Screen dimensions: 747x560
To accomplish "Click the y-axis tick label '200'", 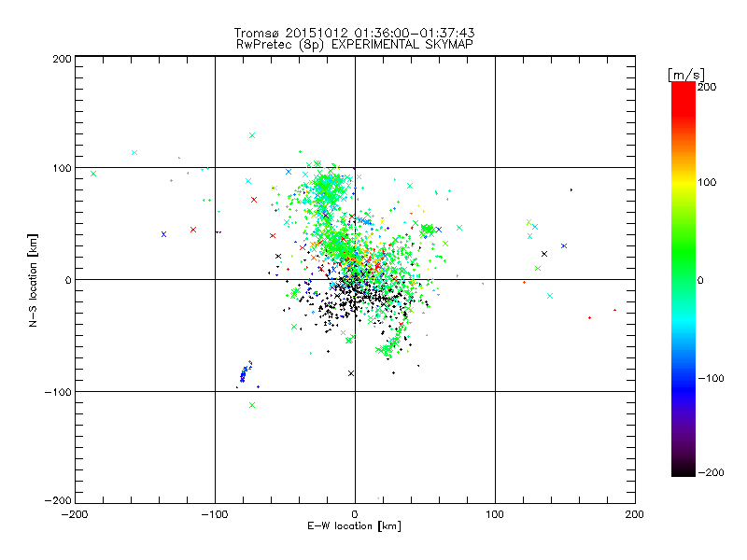I will pos(62,59).
